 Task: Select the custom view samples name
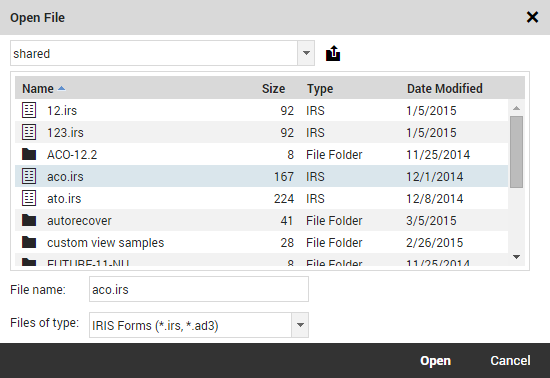[106, 243]
